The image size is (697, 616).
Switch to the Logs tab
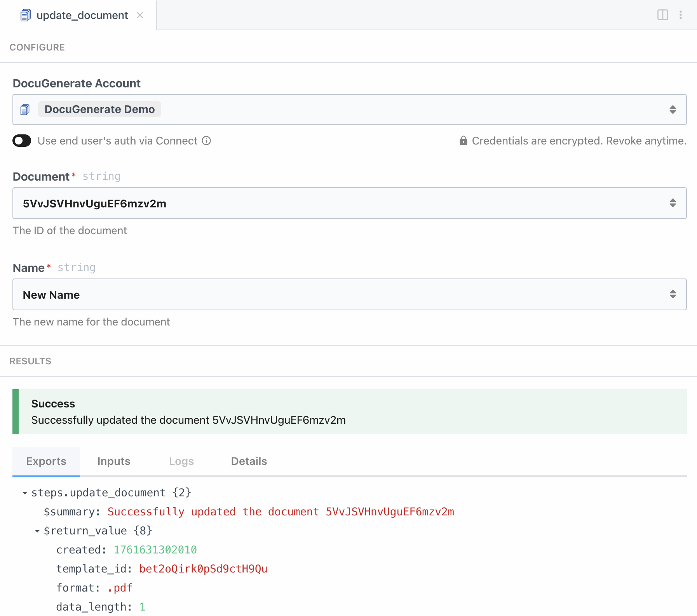coord(181,461)
